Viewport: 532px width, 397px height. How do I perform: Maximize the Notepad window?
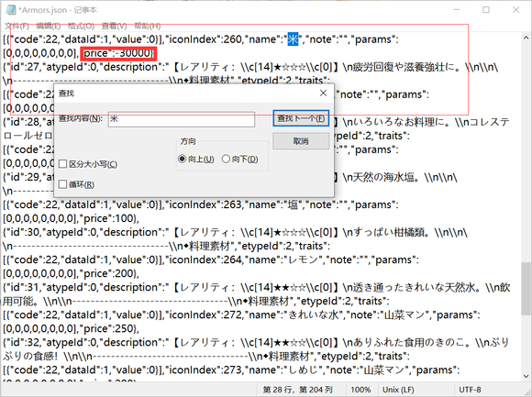click(x=486, y=10)
